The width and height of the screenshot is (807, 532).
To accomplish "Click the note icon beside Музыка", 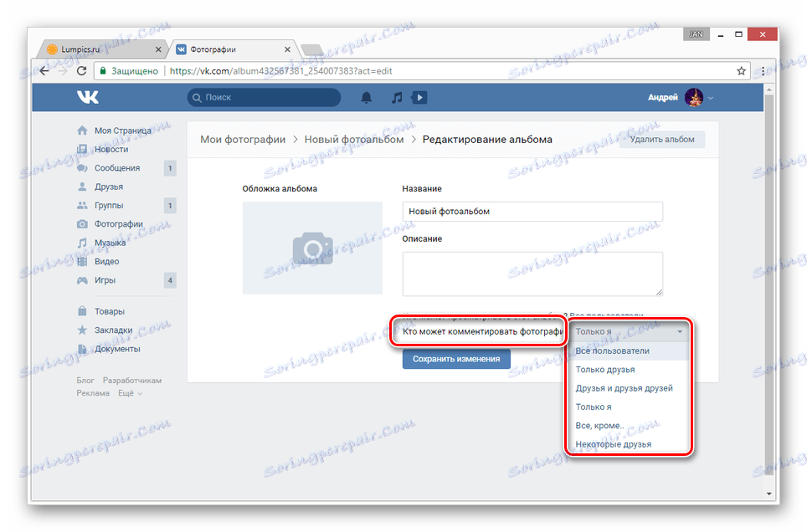I will pos(82,243).
